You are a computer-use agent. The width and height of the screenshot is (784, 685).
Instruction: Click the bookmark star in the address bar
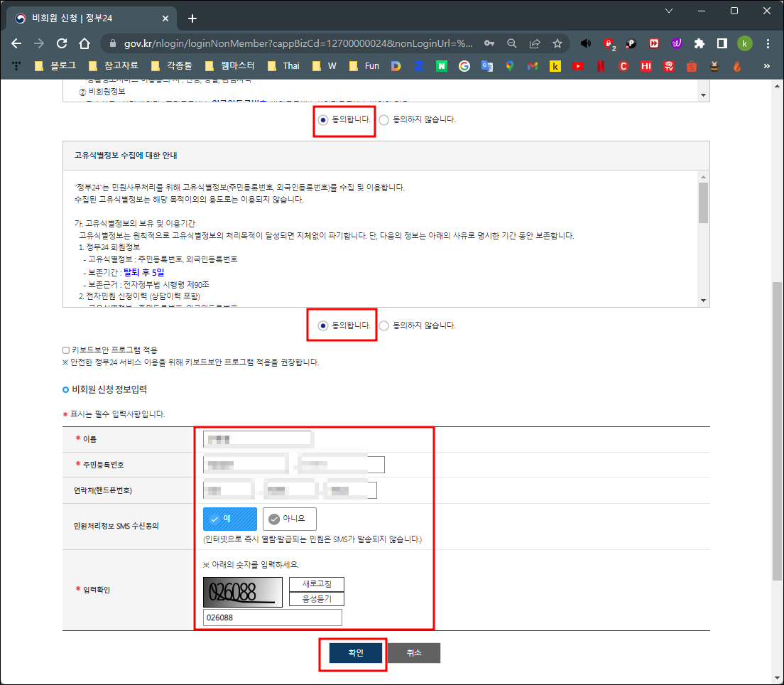(x=559, y=43)
